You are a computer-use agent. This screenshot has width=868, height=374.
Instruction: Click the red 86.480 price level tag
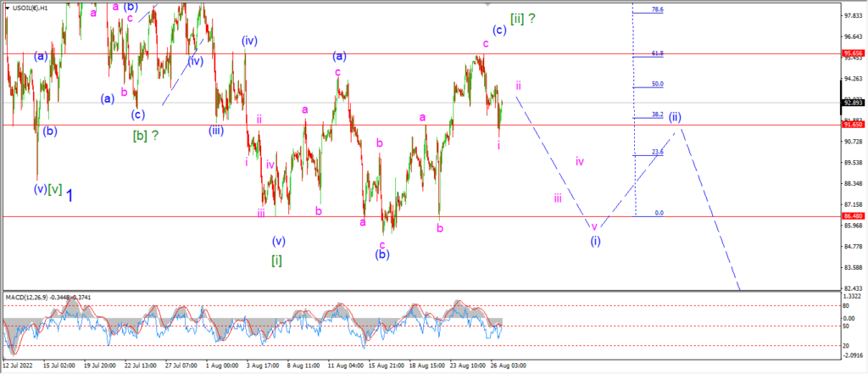pyautogui.click(x=851, y=216)
